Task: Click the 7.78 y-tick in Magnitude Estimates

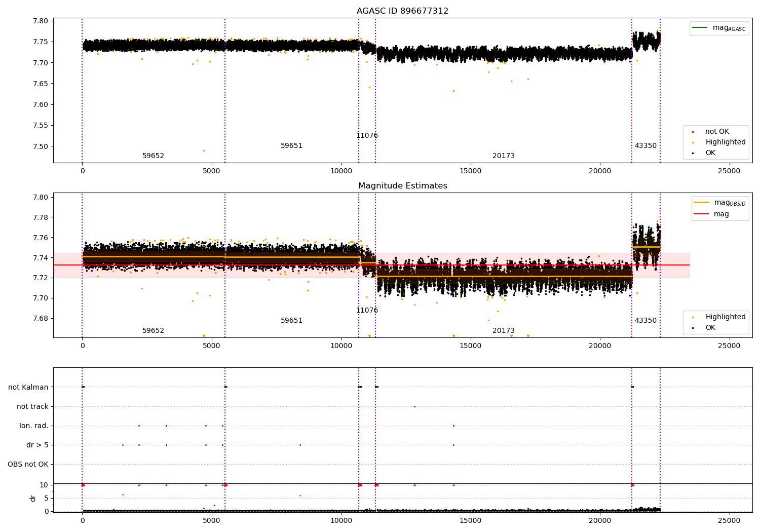Action: [x=41, y=217]
